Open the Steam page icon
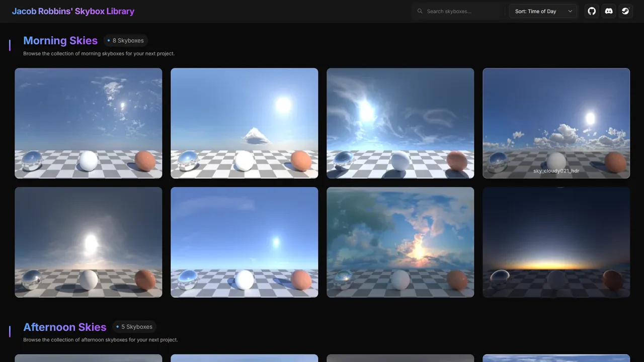 [x=625, y=11]
